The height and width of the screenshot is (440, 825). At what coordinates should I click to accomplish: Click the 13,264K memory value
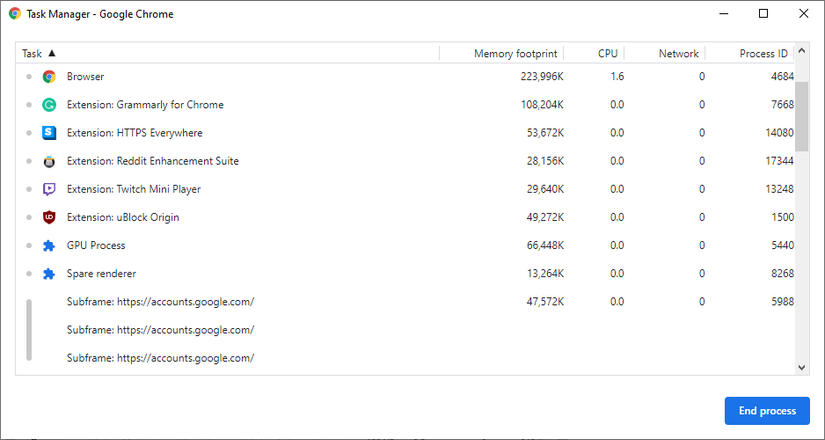coord(546,274)
